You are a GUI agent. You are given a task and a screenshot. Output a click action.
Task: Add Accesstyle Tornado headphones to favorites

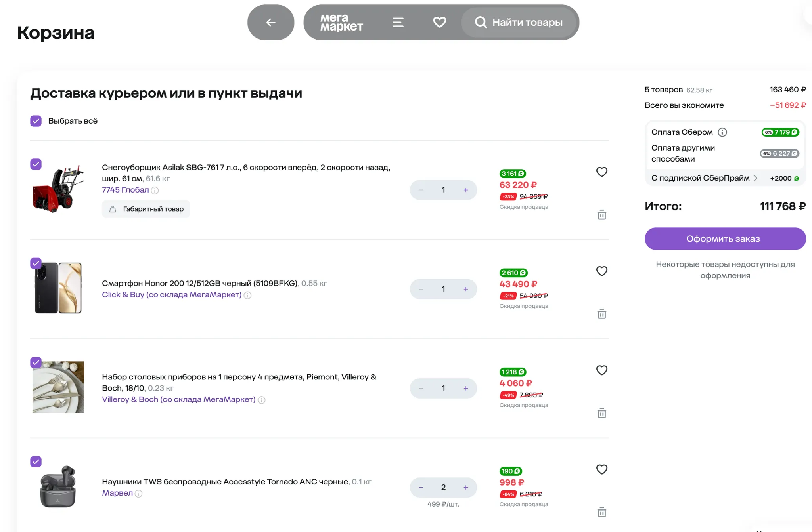pos(602,469)
